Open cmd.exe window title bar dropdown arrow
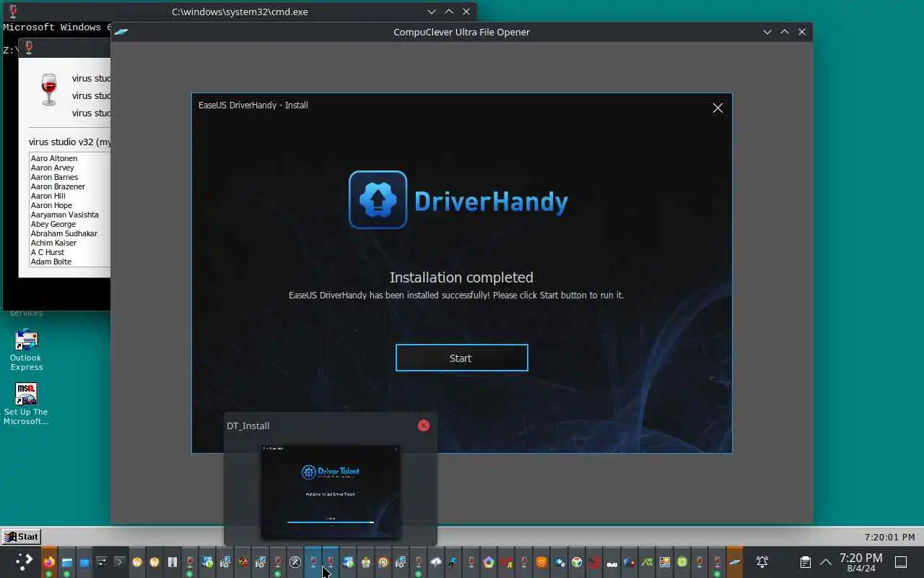 432,12
